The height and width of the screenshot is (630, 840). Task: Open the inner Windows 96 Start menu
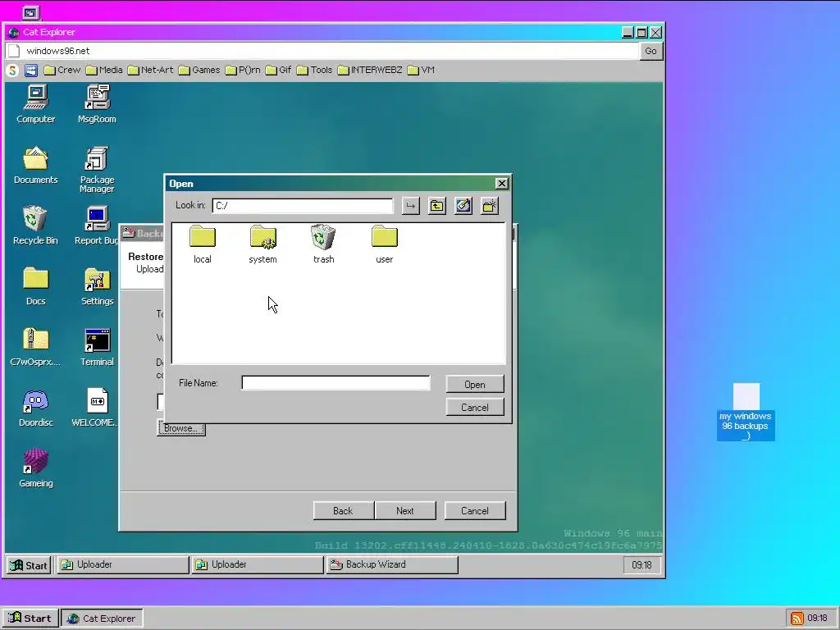pyautogui.click(x=29, y=565)
